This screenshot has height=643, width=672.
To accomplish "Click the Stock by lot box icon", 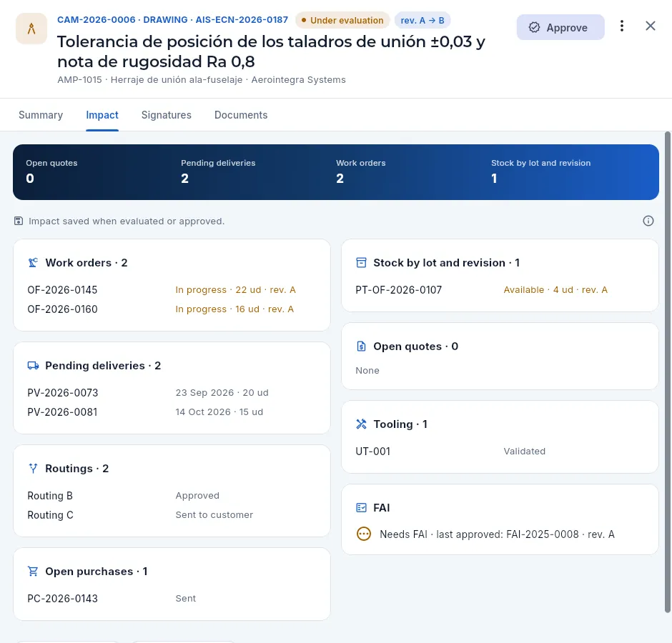I will click(x=361, y=263).
